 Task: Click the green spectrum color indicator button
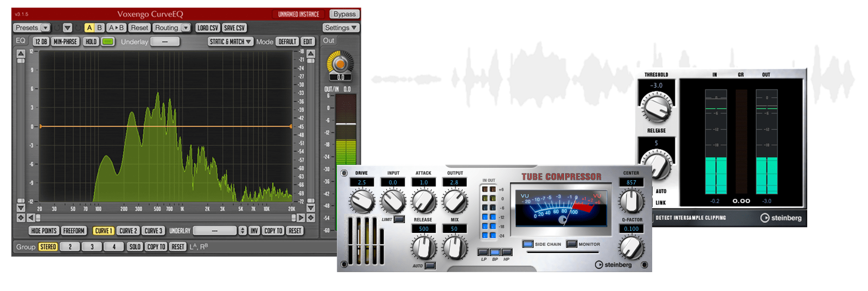[x=108, y=42]
